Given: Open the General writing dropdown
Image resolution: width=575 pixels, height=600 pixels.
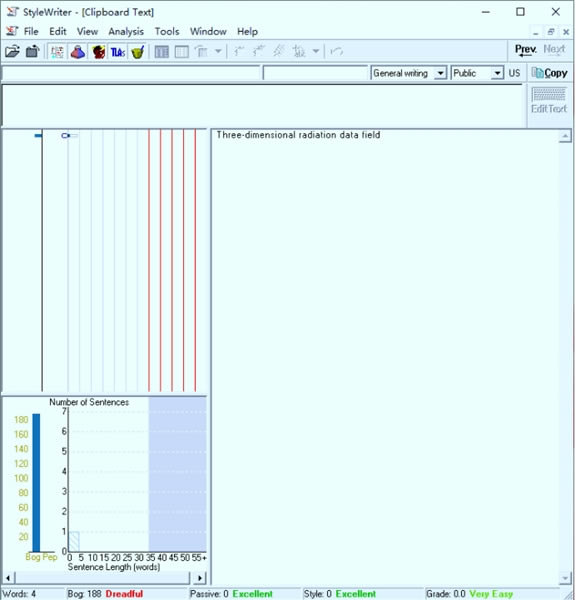Looking at the screenshot, I should tap(408, 73).
